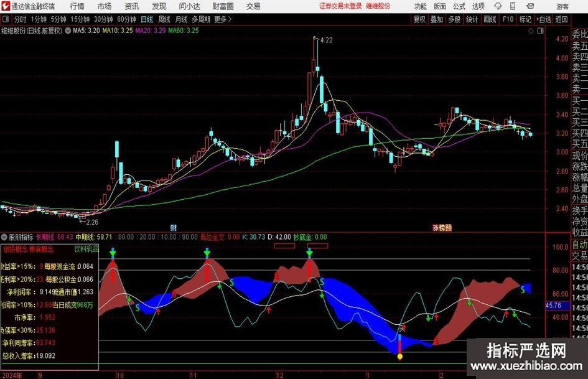
Task: Click the 复权 toolbar button
Action: [x=419, y=19]
